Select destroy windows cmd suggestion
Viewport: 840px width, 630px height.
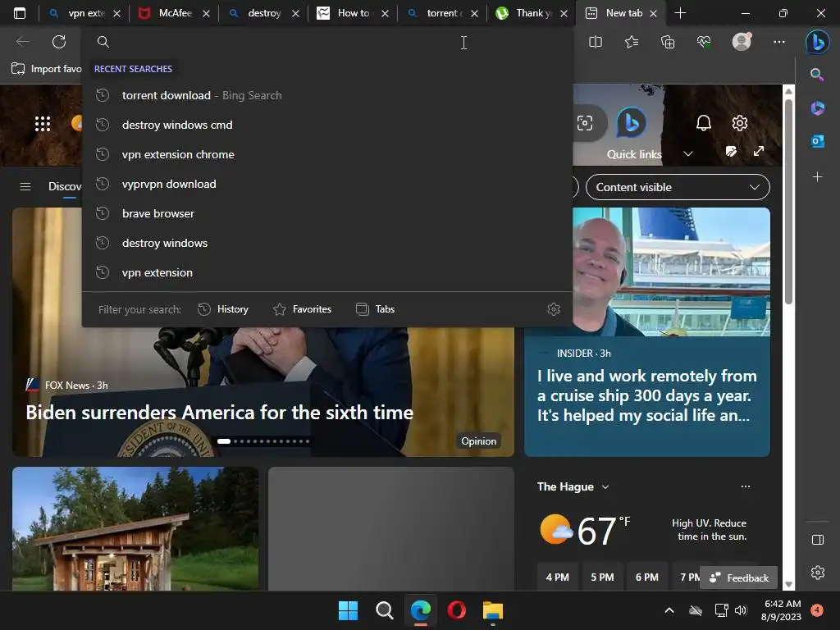point(326,125)
